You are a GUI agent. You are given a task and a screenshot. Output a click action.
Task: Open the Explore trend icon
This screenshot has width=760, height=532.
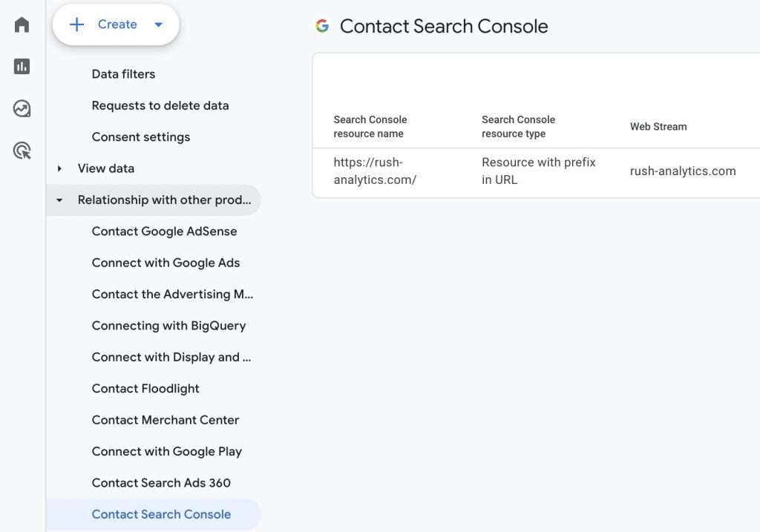(22, 108)
